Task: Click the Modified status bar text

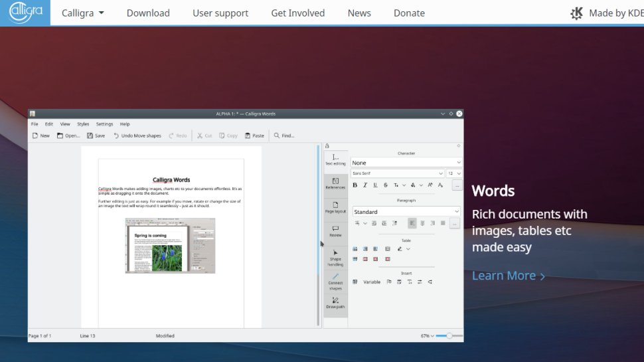Action: tap(165, 335)
